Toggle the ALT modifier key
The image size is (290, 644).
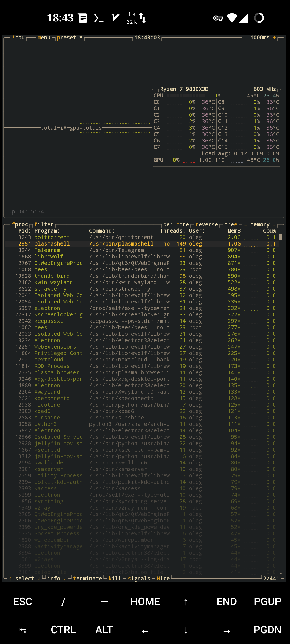pos(104,630)
